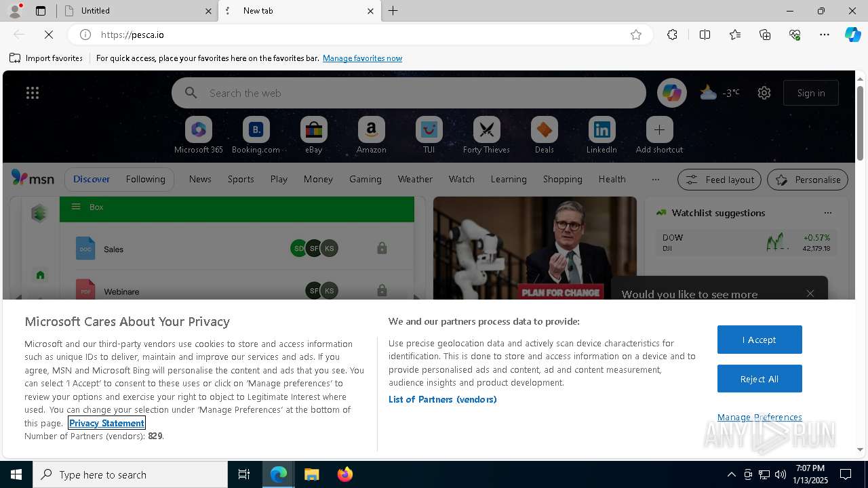The image size is (868, 488).
Task: Open the LinkedIn shortcut
Action: click(x=601, y=136)
